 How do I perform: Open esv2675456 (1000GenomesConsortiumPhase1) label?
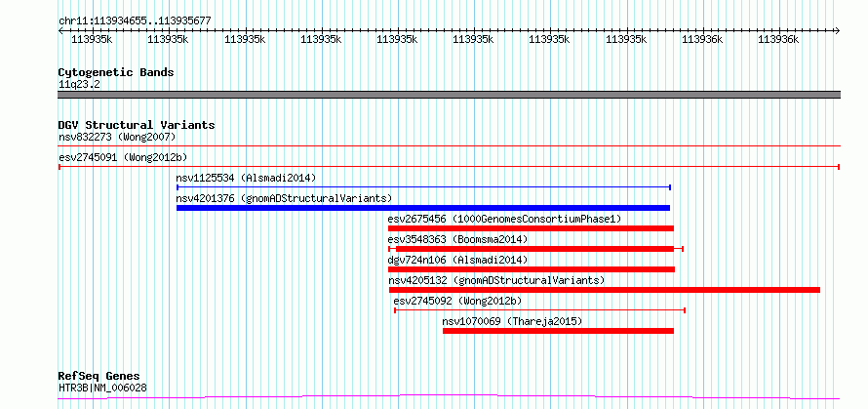click(505, 219)
